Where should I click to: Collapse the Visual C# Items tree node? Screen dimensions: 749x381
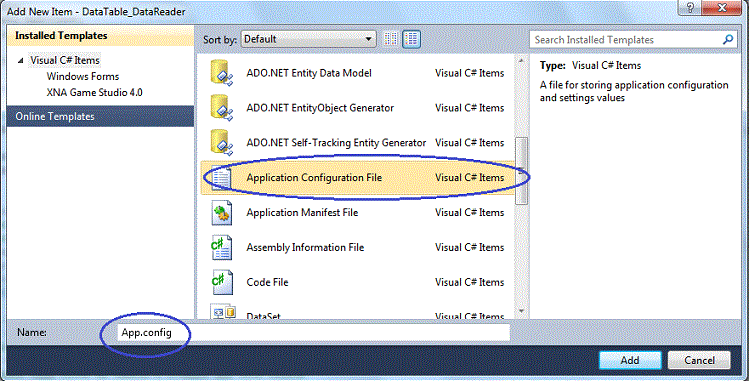pyautogui.click(x=21, y=61)
